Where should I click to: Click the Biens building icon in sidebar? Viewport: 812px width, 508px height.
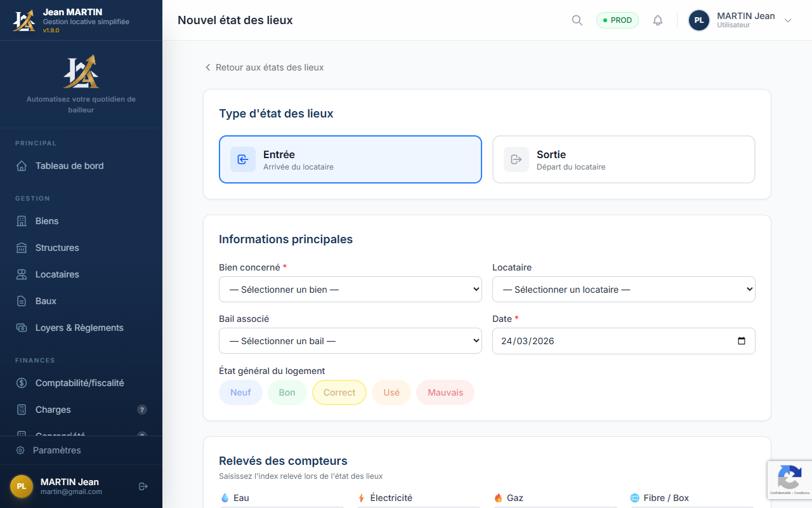click(x=22, y=221)
